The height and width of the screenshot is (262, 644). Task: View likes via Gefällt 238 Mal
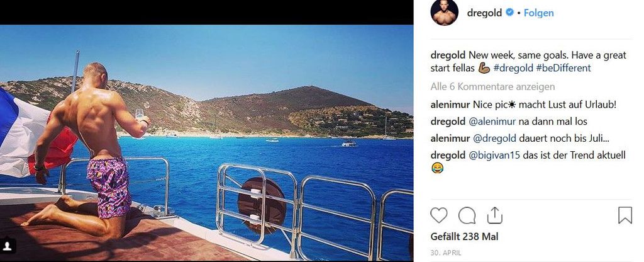click(464, 237)
